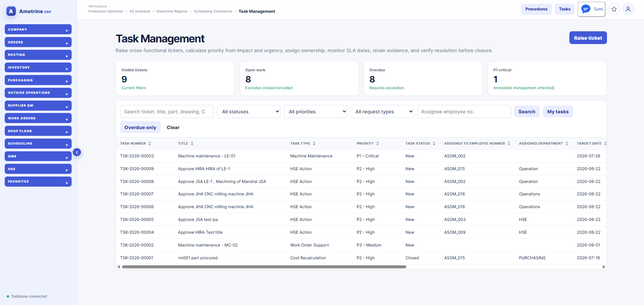Sort by Task Type column sort icon
This screenshot has width=644, height=305.
tap(314, 144)
